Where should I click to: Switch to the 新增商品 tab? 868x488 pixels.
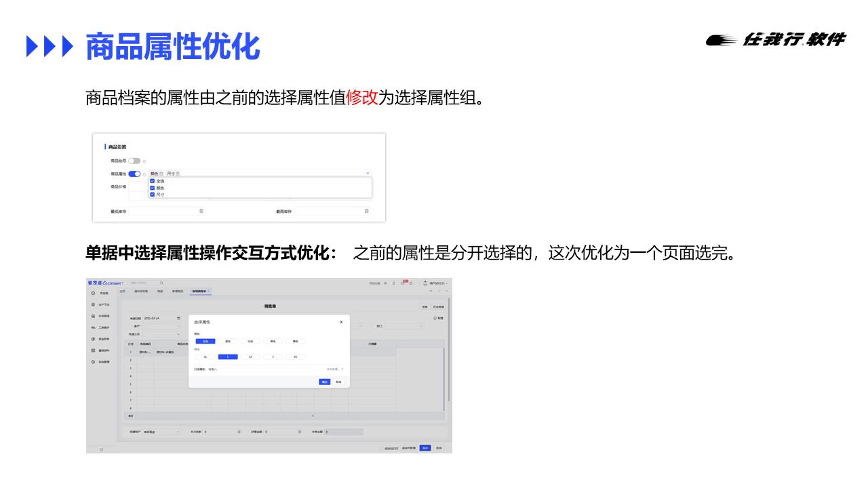[x=177, y=291]
